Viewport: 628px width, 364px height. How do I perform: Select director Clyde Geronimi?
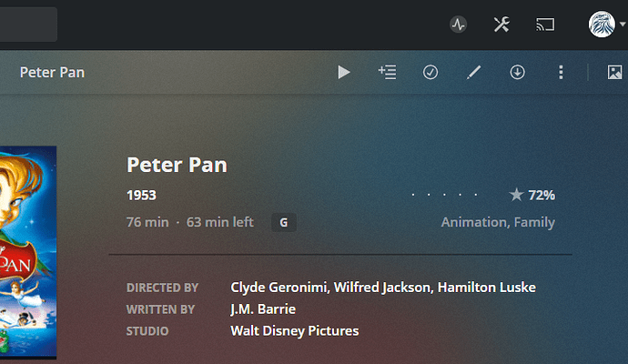click(278, 288)
